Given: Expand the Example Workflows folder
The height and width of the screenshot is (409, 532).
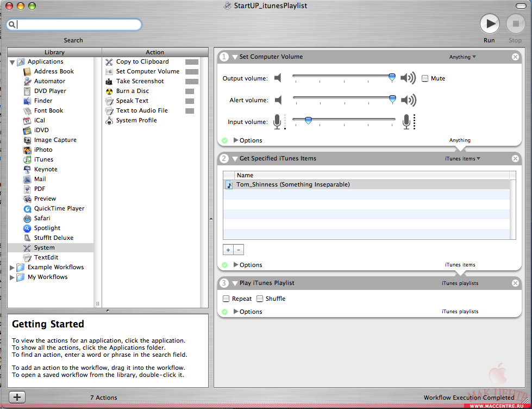Looking at the screenshot, I should [x=12, y=268].
